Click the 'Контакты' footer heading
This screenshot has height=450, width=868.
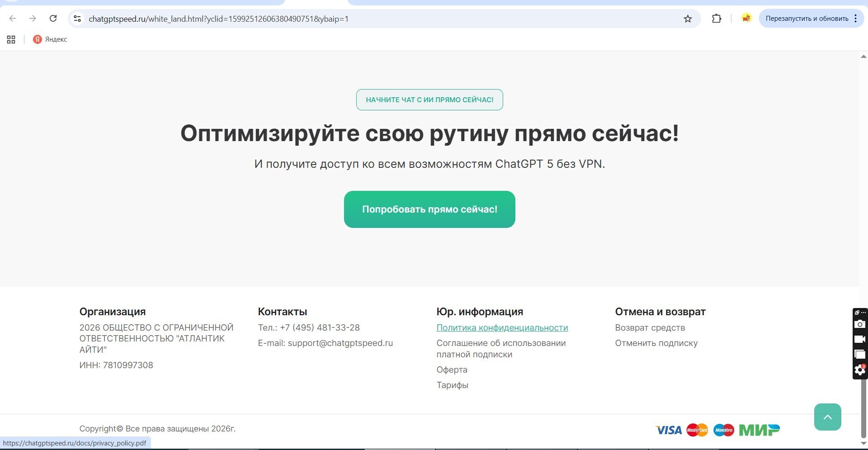coord(283,312)
